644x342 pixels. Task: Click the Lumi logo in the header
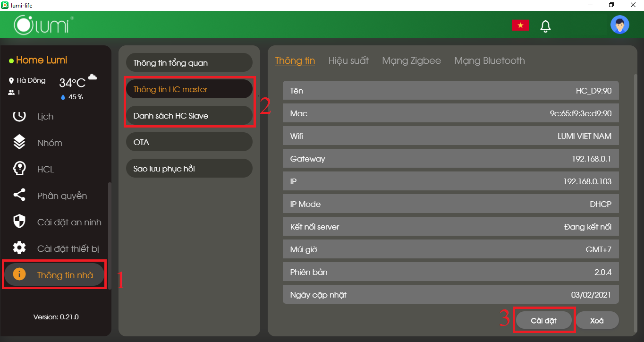[43, 25]
